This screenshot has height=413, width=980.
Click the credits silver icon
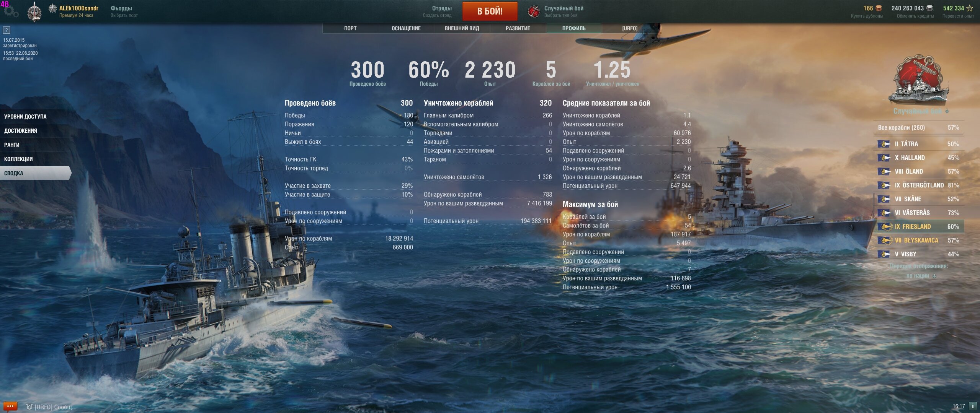pyautogui.click(x=929, y=8)
